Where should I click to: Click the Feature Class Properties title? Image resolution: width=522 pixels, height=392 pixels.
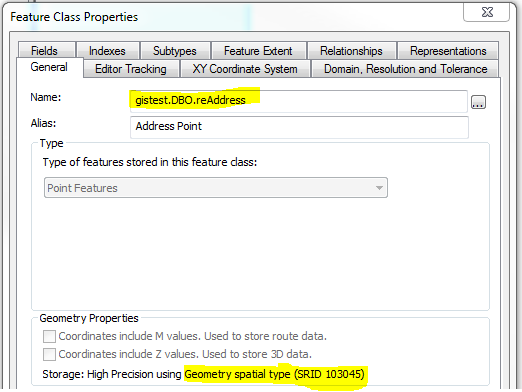point(74,17)
